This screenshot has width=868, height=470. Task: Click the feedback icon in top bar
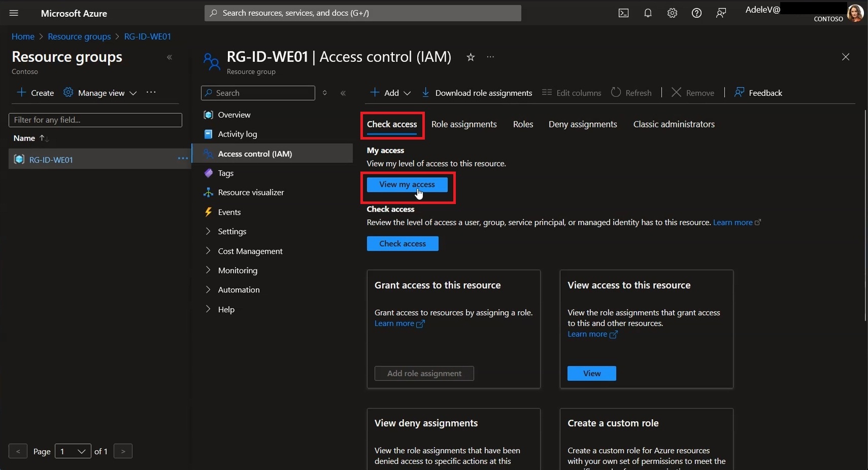point(721,13)
